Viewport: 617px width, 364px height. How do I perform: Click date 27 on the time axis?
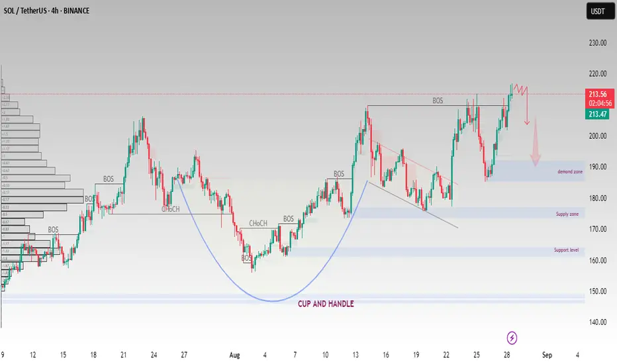coord(184,355)
